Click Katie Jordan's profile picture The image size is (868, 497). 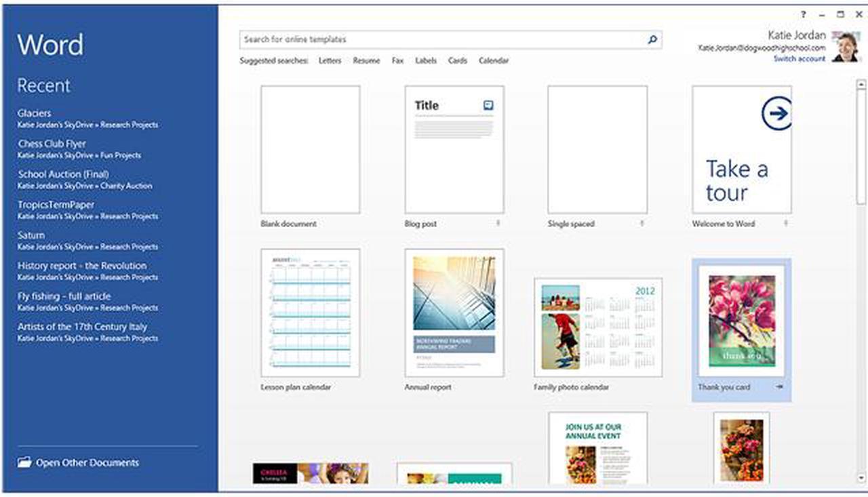(846, 46)
